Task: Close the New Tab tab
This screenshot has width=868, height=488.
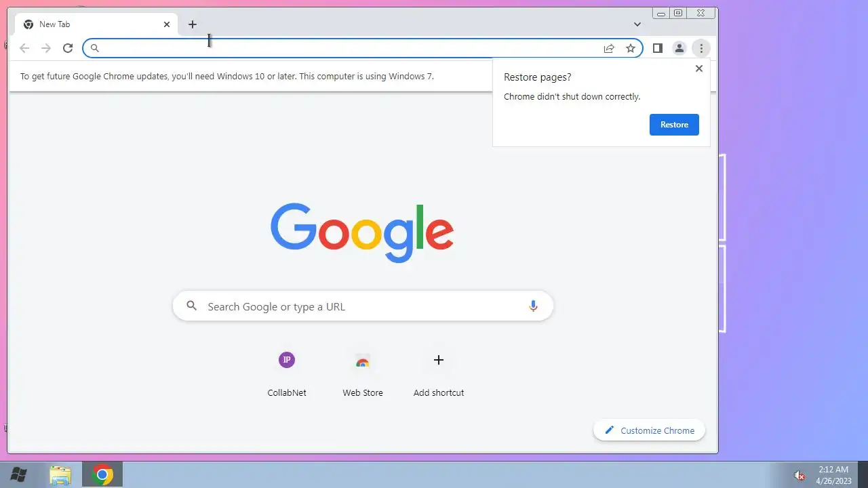Action: [167, 24]
